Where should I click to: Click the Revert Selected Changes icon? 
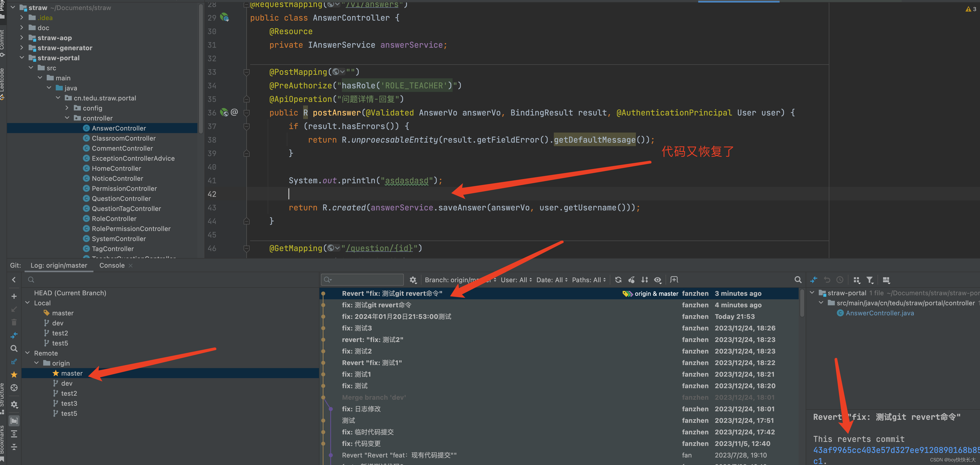827,280
